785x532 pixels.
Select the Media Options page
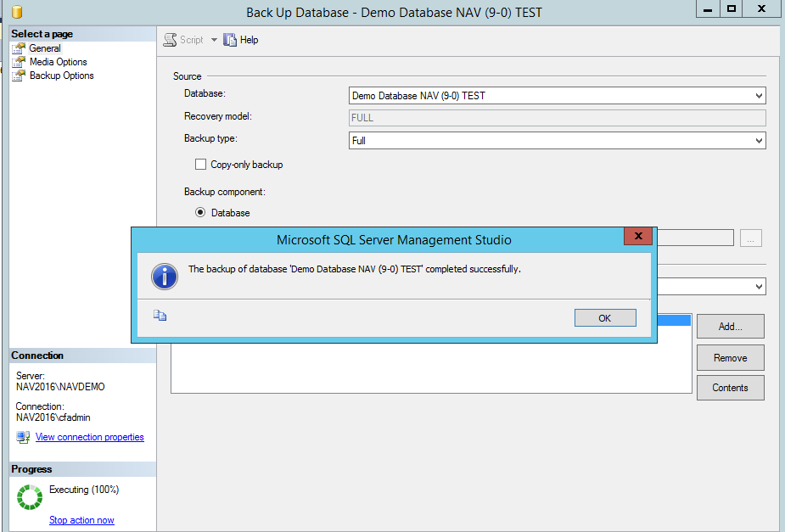pos(58,62)
